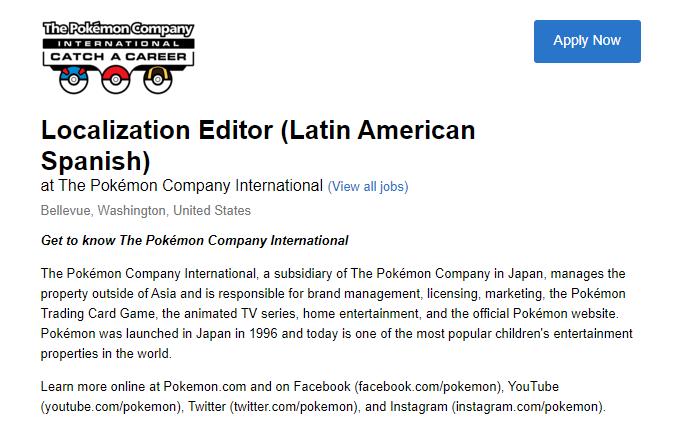The image size is (687, 425).
Task: Click the 'Get to know' section heading
Action: click(x=194, y=241)
